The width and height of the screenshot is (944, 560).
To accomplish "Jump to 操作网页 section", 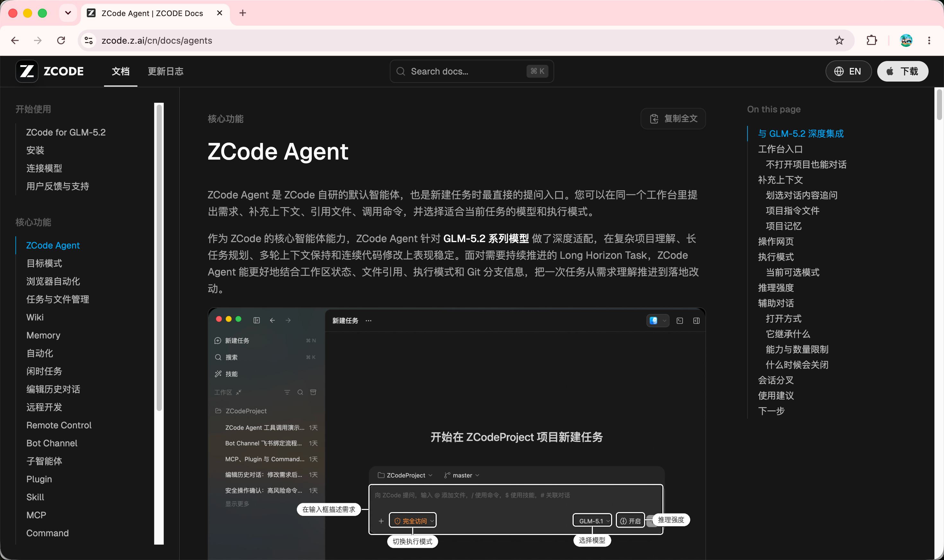I will pyautogui.click(x=776, y=241).
